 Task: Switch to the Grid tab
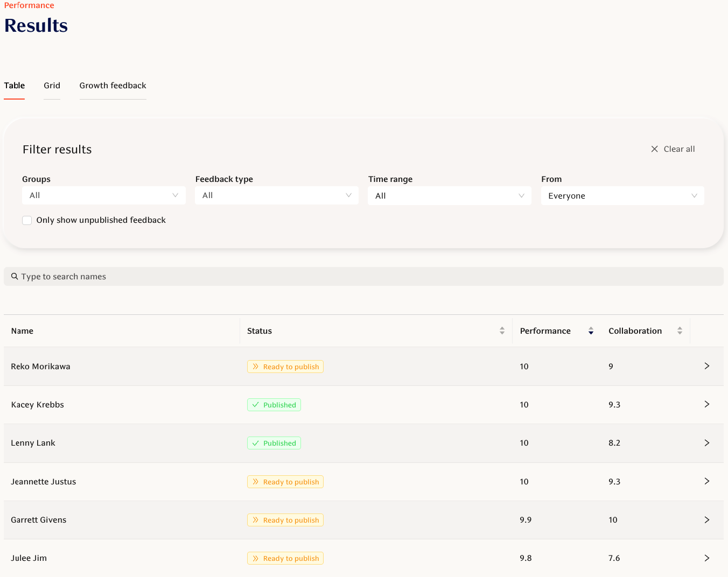point(52,86)
